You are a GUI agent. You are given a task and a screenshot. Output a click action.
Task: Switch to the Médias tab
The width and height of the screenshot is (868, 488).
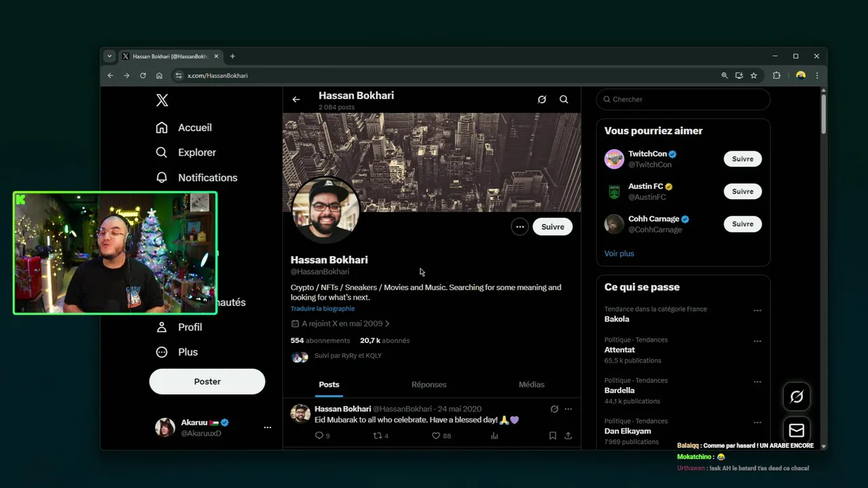pos(532,384)
